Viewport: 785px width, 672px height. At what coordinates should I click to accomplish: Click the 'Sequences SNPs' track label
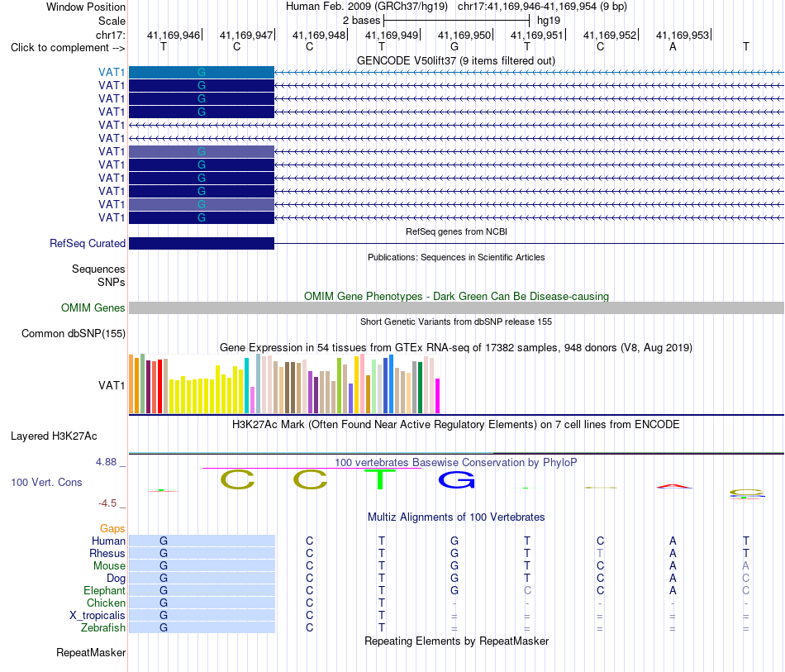pos(98,275)
